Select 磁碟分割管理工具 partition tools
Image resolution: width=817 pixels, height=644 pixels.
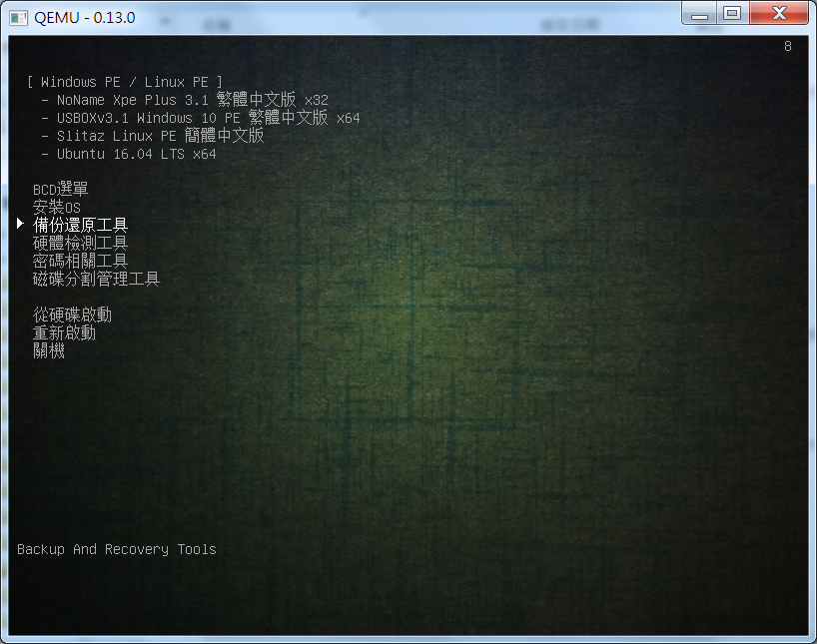(x=96, y=279)
